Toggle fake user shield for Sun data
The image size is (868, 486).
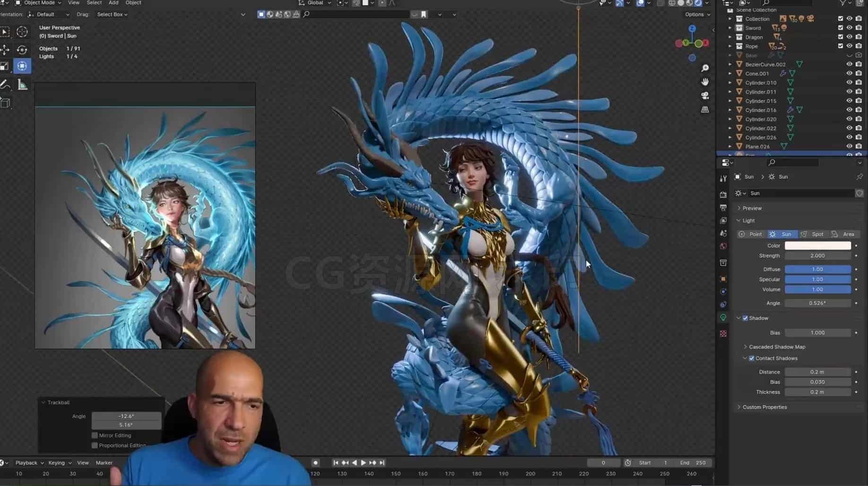859,193
